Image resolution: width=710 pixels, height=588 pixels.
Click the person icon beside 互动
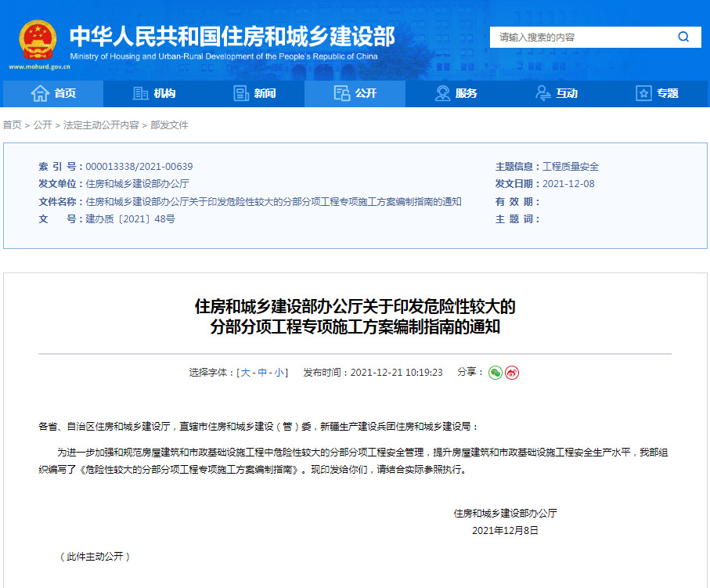point(543,93)
